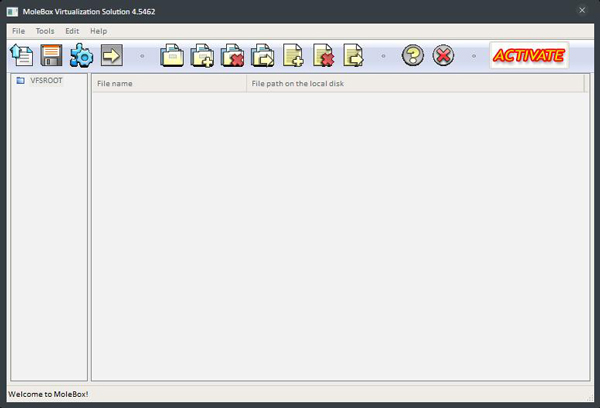Click the VFSROOT folder icon
Screen dimensions: 600x408
click(x=21, y=80)
